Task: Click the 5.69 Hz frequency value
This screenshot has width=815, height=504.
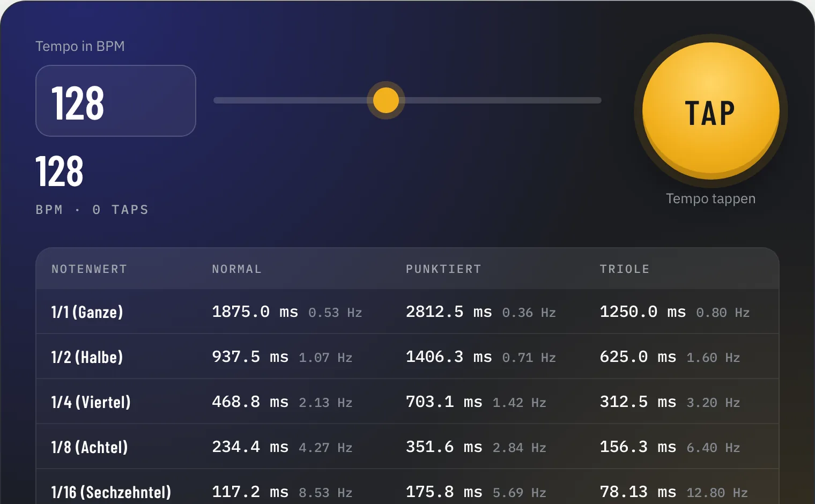Action: [520, 493]
